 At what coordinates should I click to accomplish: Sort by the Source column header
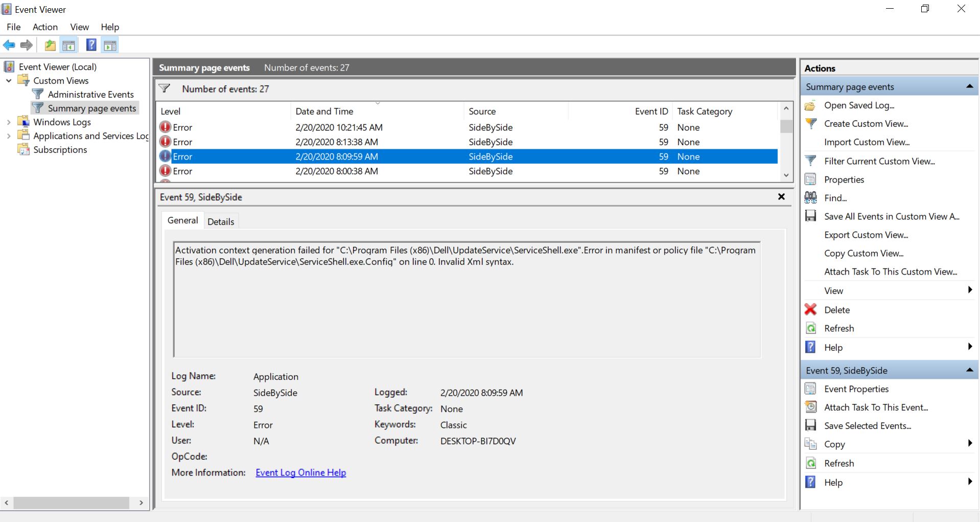point(516,111)
